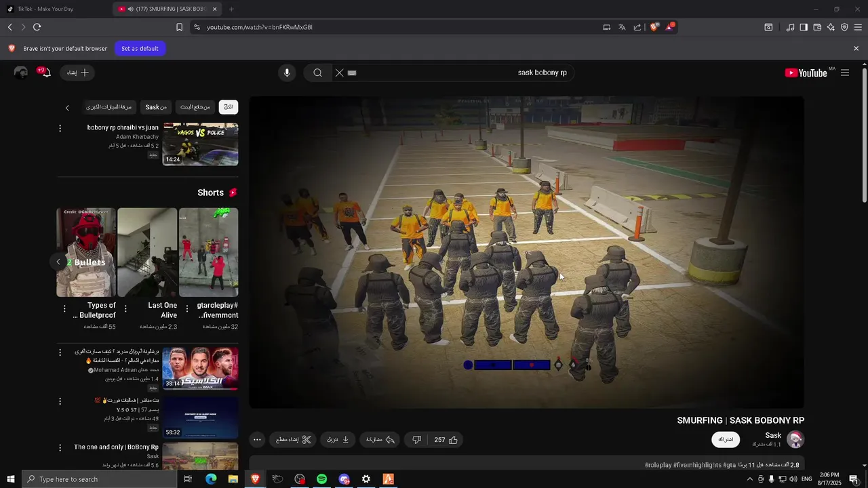868x488 pixels.
Task: Open options for 'The one and only | BoBony Rp'
Action: point(60,448)
